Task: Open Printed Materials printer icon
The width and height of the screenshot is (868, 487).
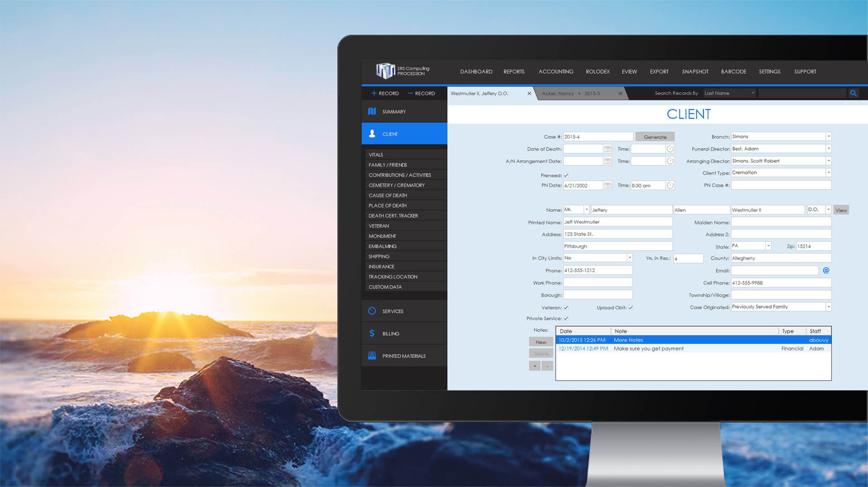Action: (x=372, y=356)
